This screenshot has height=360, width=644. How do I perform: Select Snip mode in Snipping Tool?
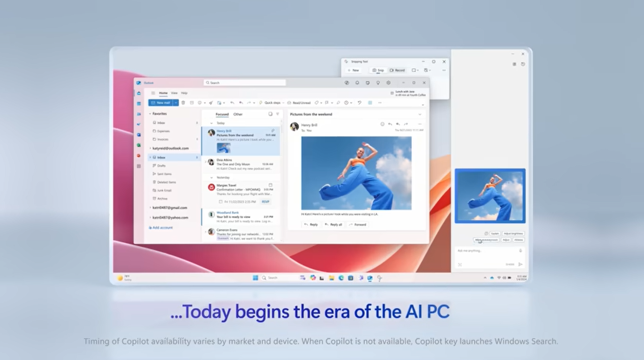coord(378,70)
